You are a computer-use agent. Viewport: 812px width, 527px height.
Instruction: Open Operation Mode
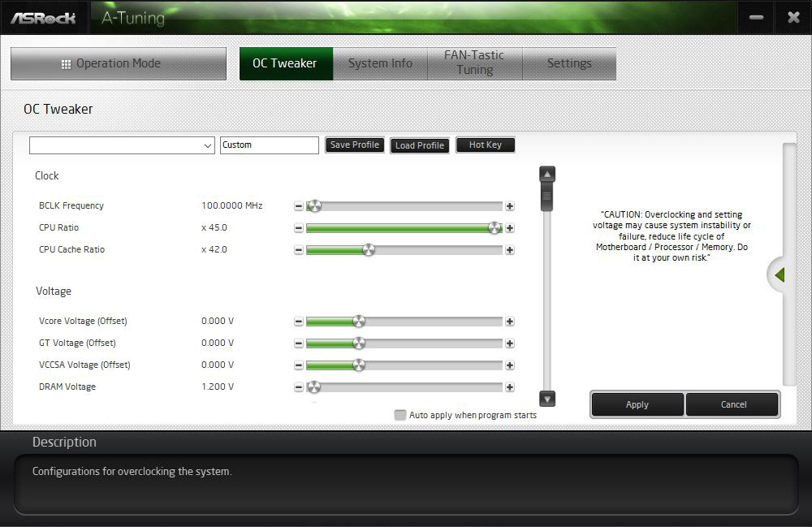pos(118,63)
